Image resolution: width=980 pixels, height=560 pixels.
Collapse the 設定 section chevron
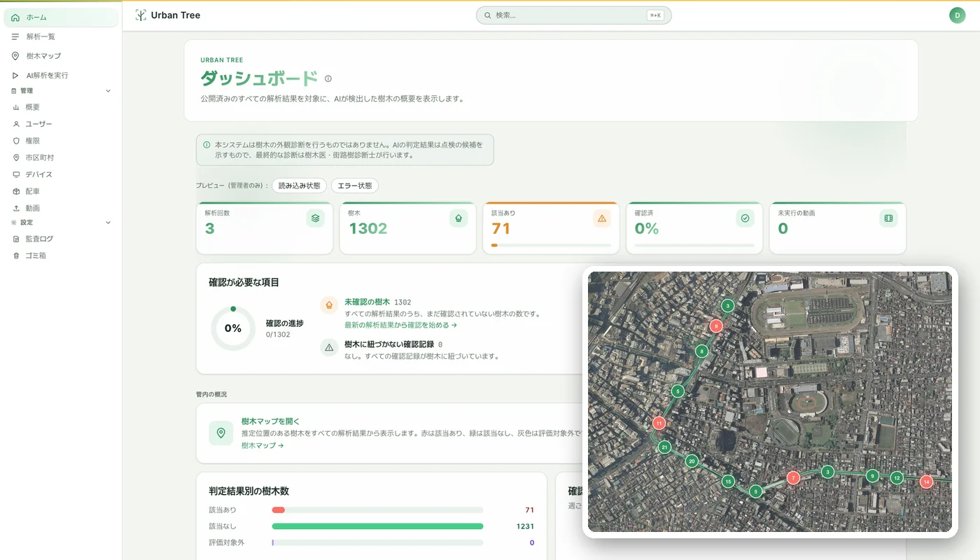(108, 223)
